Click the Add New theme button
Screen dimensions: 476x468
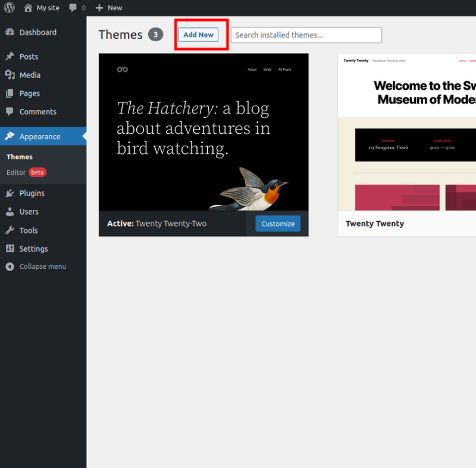198,34
